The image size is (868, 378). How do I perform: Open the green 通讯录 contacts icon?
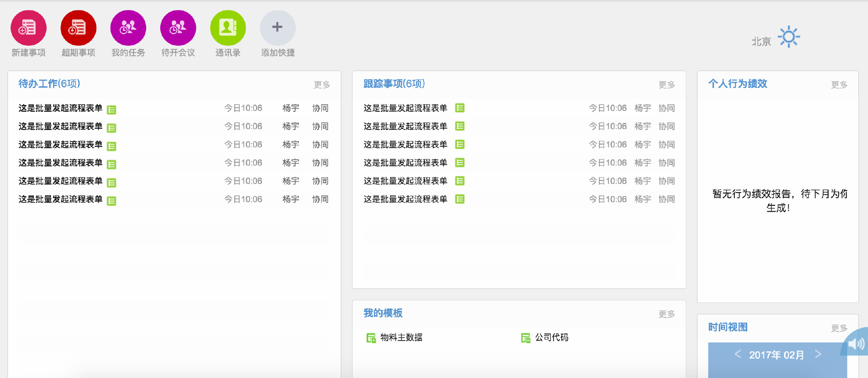pos(228,28)
